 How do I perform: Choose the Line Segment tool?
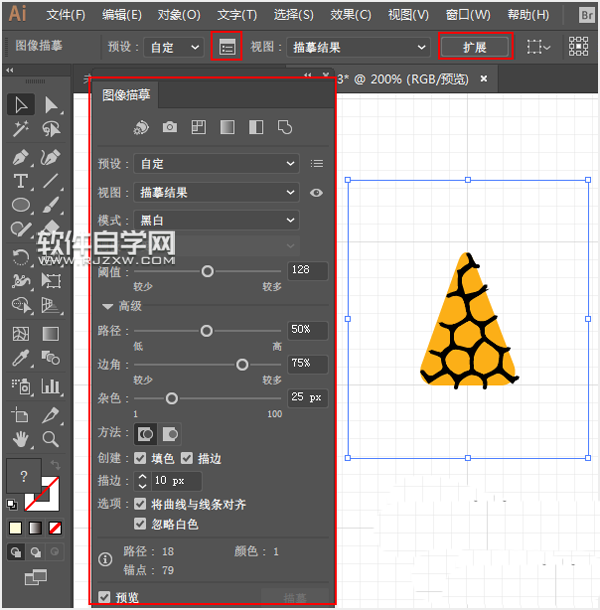click(x=51, y=181)
